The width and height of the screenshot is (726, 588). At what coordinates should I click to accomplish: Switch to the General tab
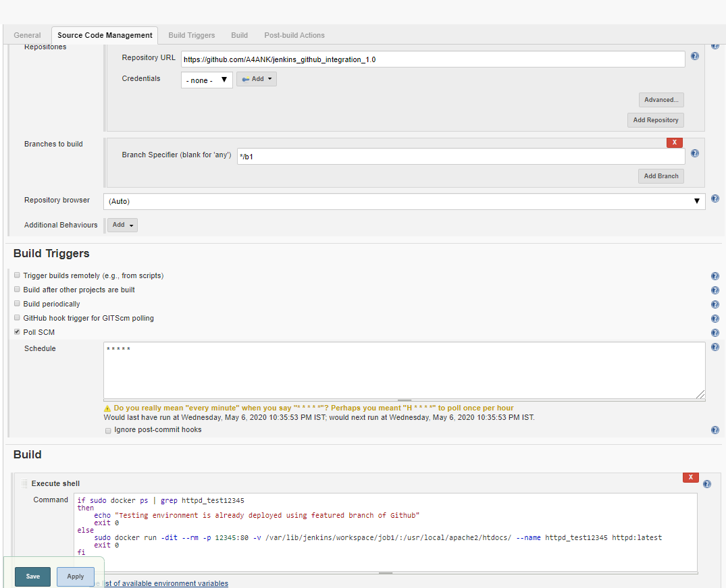27,35
